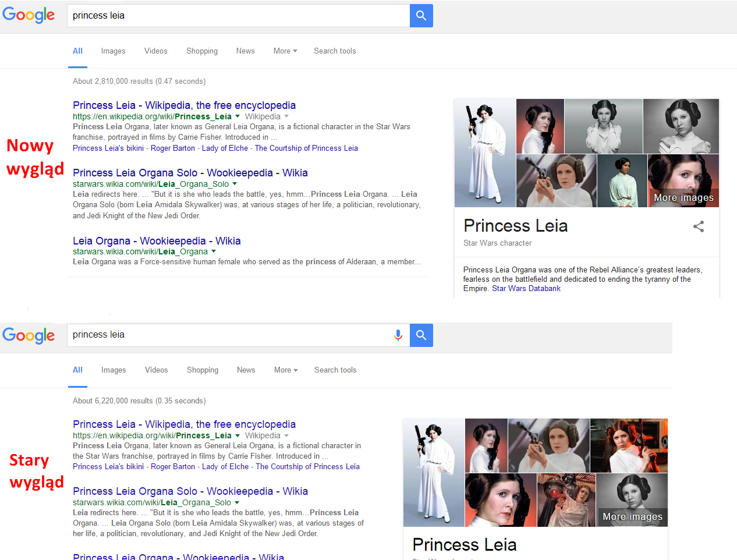The width and height of the screenshot is (737, 560).
Task: Expand the More dropdown in old layout
Action: click(x=286, y=370)
